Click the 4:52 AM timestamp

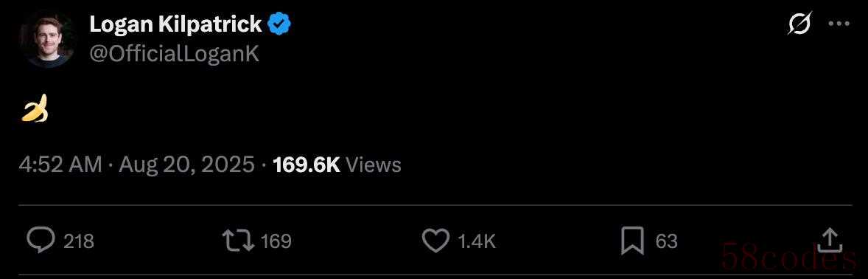click(x=60, y=165)
